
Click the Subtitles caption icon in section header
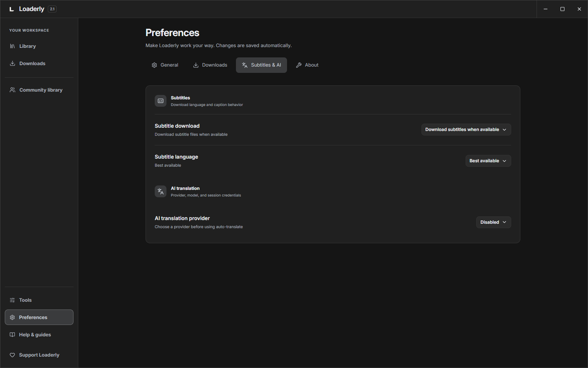point(161,101)
